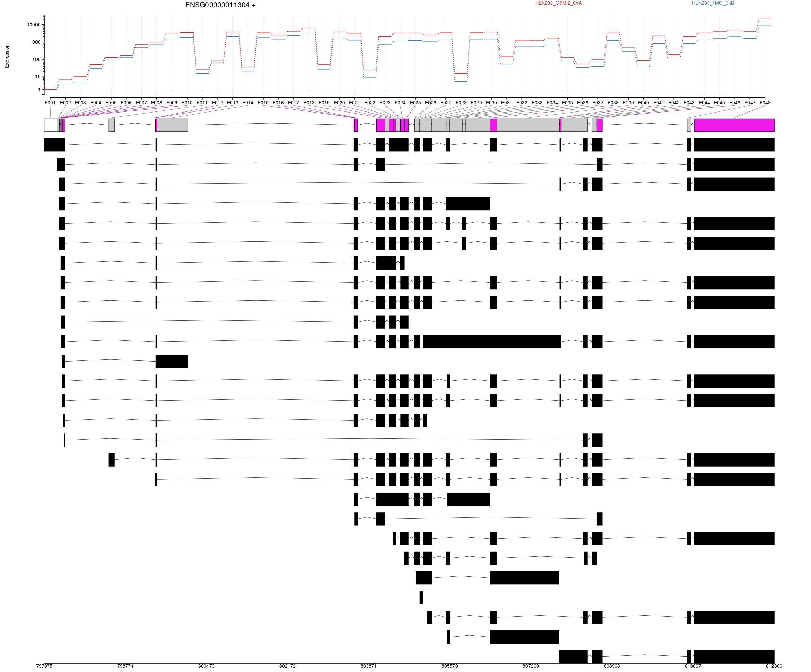Click the gene title ENSG00000011304 +
Image resolution: width=811 pixels, height=672 pixels.
[x=220, y=5]
